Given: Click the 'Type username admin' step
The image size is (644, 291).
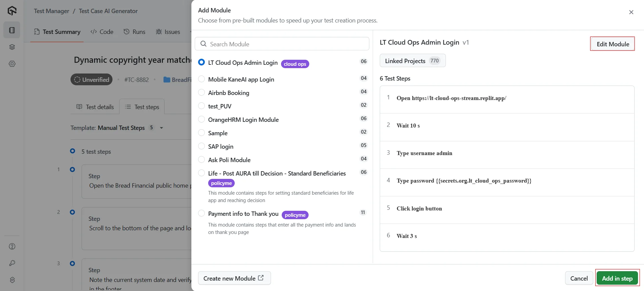Looking at the screenshot, I should coord(507,155).
